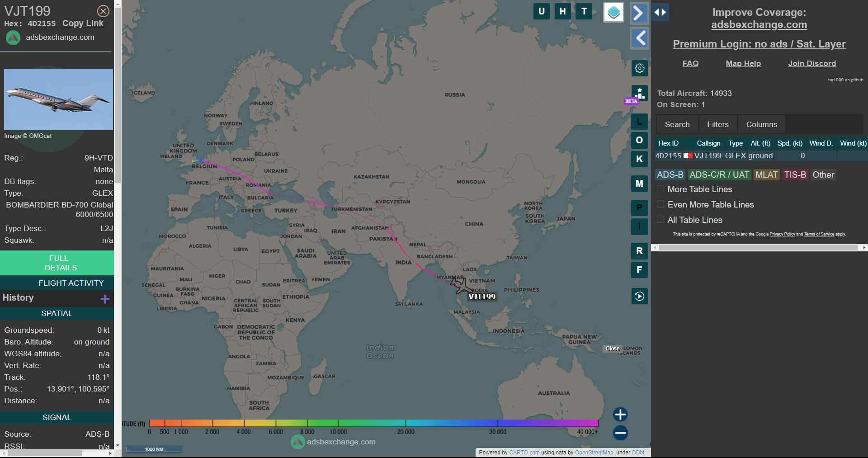Image resolution: width=868 pixels, height=458 pixels.
Task: Open the Join Discord link
Action: click(812, 64)
